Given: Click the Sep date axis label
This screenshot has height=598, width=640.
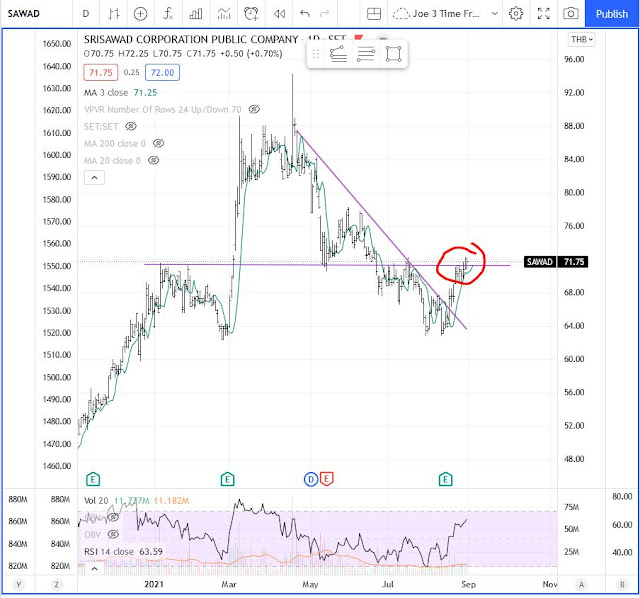Looking at the screenshot, I should click(x=469, y=584).
